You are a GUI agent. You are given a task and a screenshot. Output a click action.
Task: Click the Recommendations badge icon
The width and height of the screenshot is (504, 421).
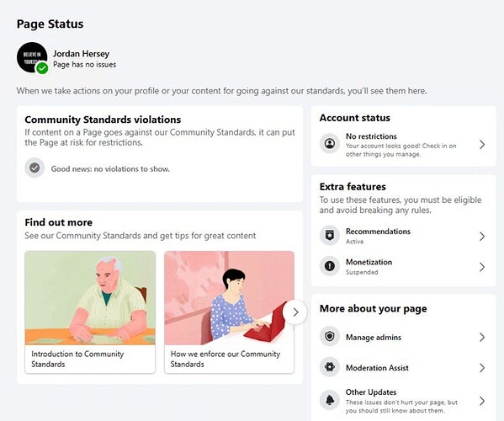(330, 236)
